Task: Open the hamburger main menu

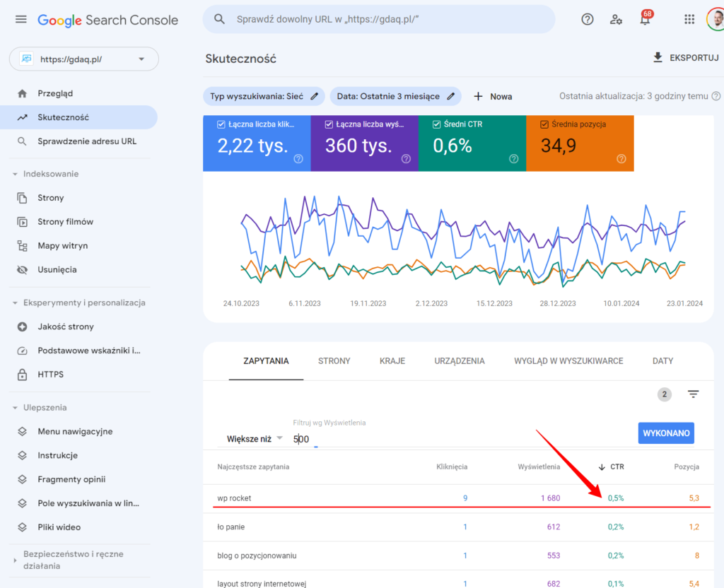Action: [21, 20]
